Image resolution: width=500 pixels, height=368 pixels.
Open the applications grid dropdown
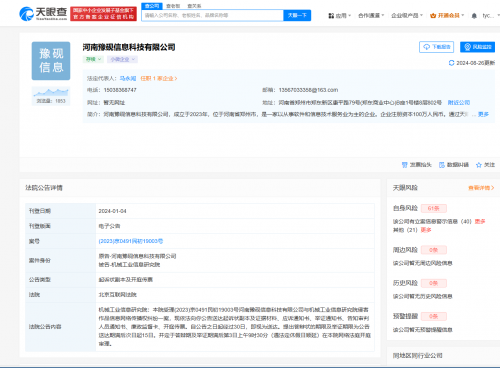[340, 16]
